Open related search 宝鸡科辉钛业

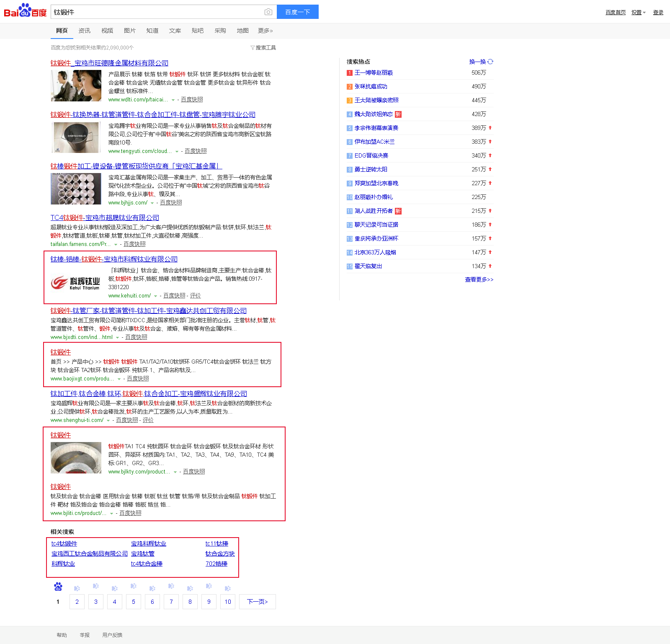tap(149, 543)
